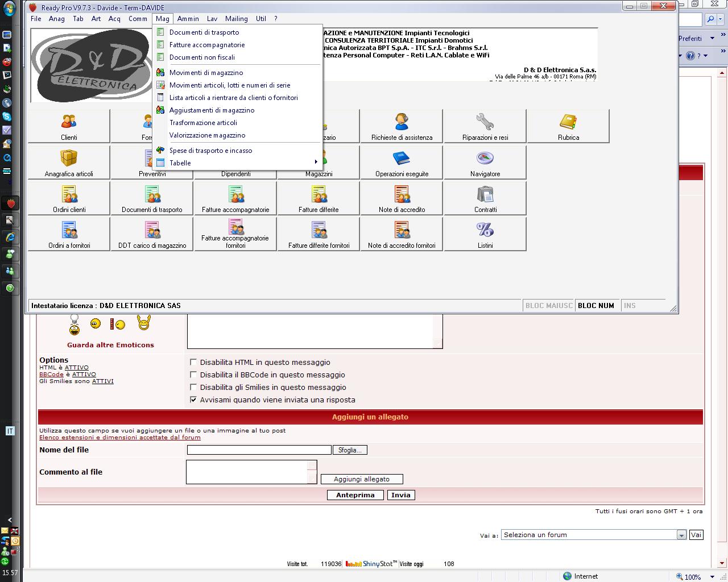Click the Ready Pro strawberry taskbar icon
Viewport: 728px width, 582px height.
tap(11, 203)
